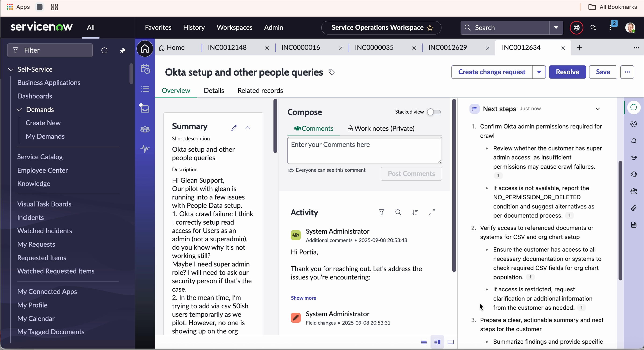Click inside the Enter your Comments field

tap(364, 150)
